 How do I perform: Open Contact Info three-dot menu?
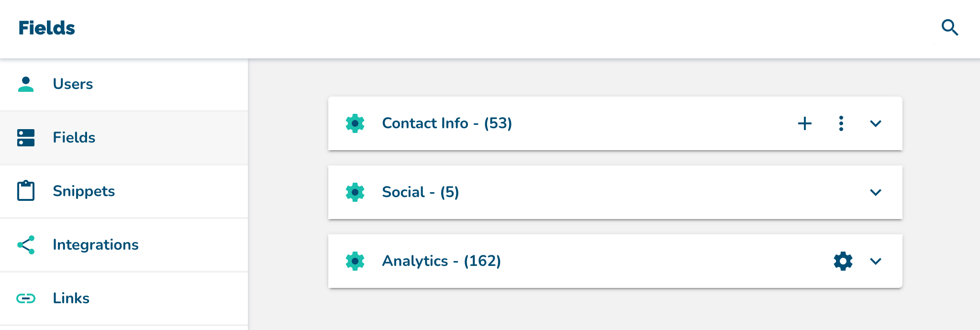[x=841, y=123]
